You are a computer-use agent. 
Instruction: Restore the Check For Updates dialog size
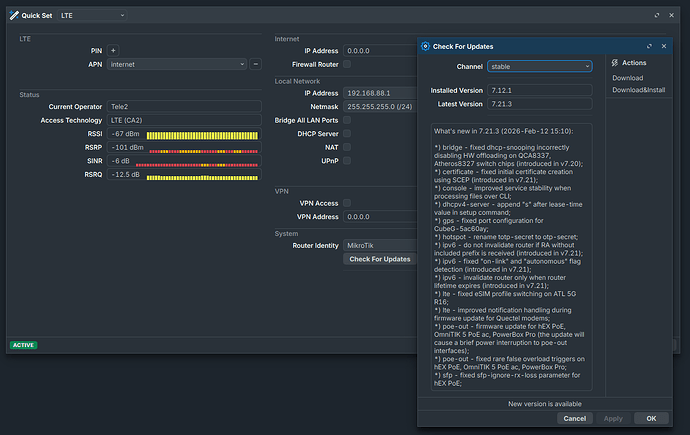[x=649, y=46]
